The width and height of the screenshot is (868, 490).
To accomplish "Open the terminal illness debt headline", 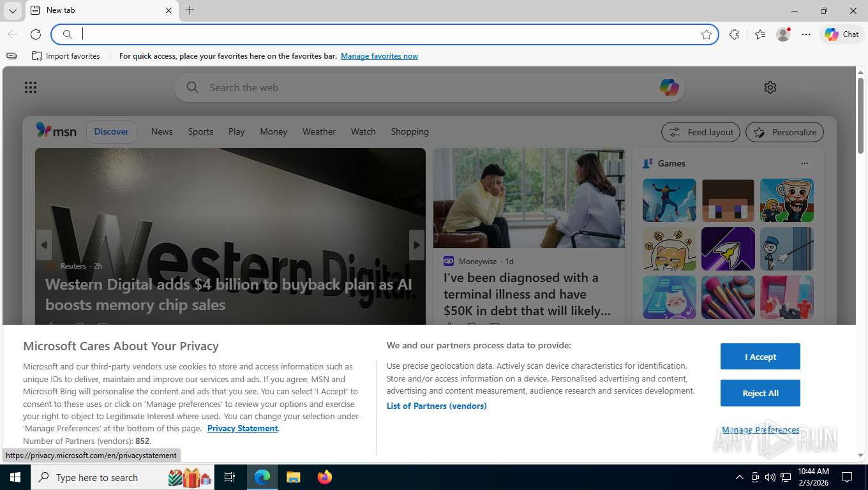I will coord(527,294).
